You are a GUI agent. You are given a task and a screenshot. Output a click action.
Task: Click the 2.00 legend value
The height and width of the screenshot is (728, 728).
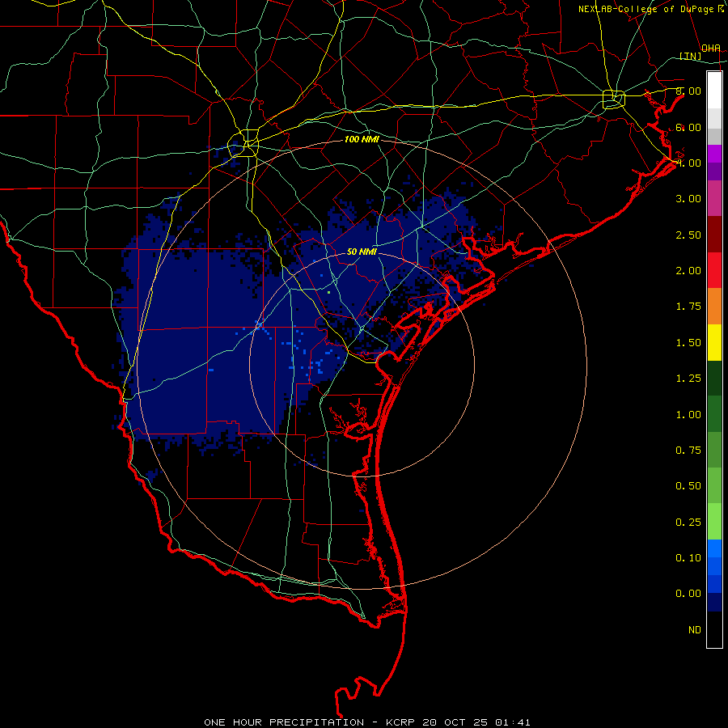tap(688, 271)
